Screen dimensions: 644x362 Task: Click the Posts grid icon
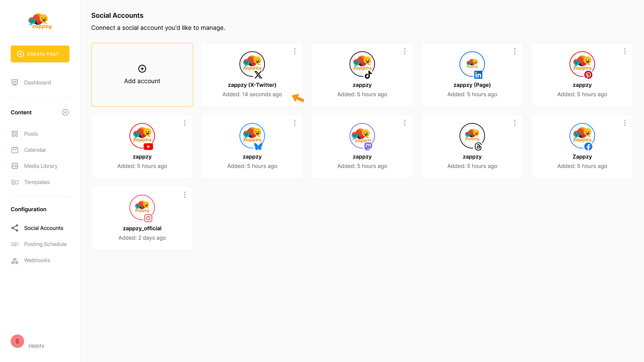[x=15, y=134]
